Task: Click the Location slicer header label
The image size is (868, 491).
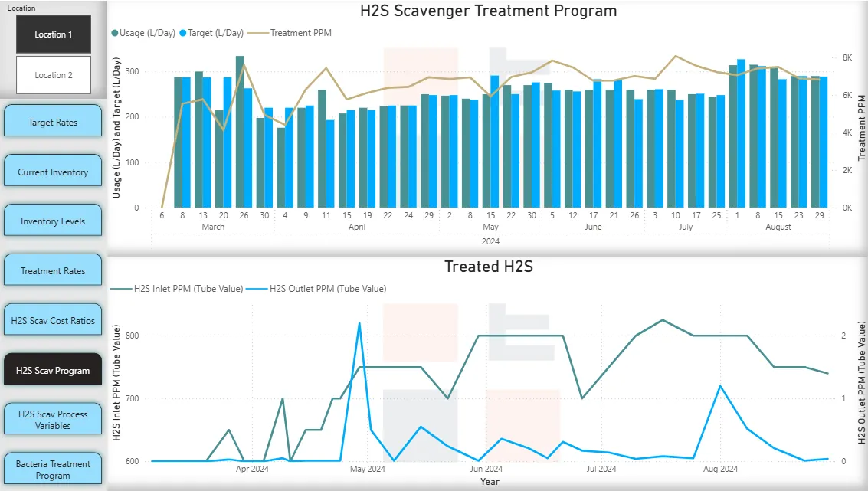Action: pos(21,8)
